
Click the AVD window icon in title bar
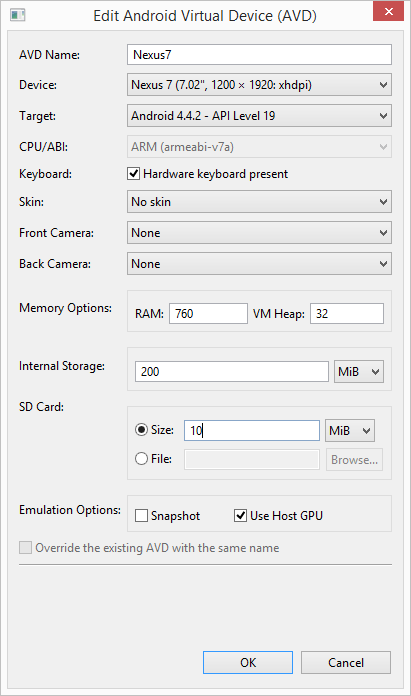17,15
